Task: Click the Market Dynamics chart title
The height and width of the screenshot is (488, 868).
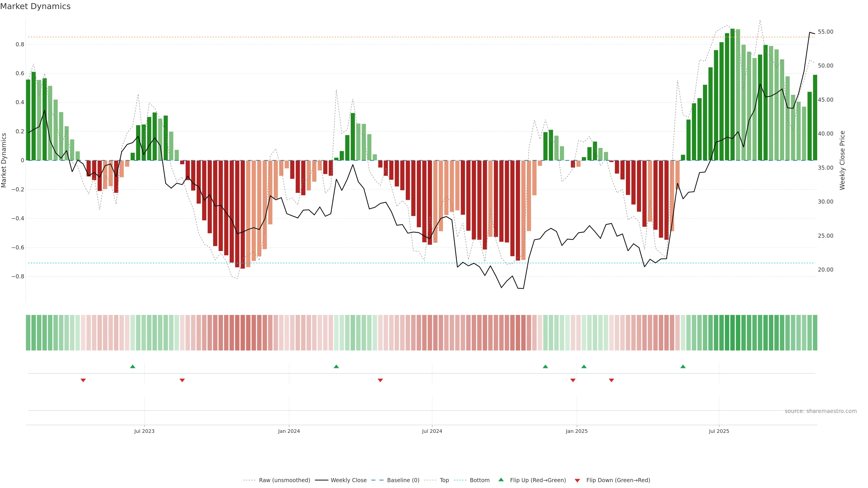Action: tap(35, 6)
